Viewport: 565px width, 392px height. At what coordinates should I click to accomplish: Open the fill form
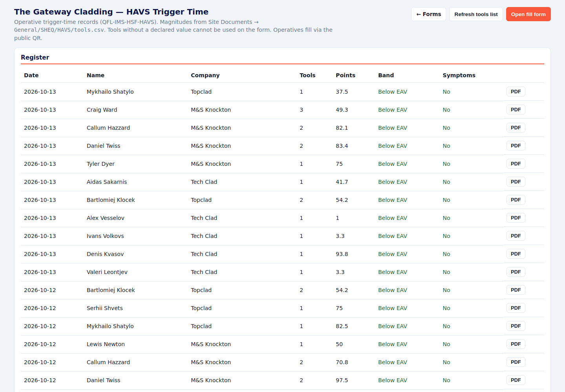(528, 14)
